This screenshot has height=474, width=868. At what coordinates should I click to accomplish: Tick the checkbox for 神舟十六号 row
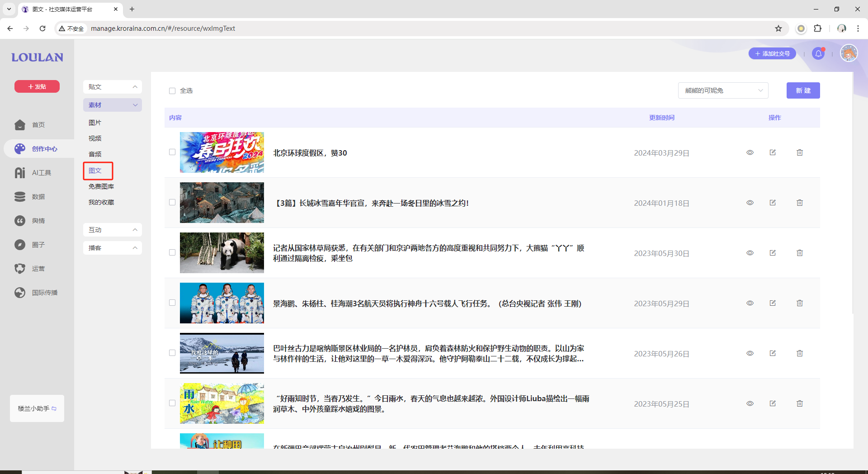172,303
